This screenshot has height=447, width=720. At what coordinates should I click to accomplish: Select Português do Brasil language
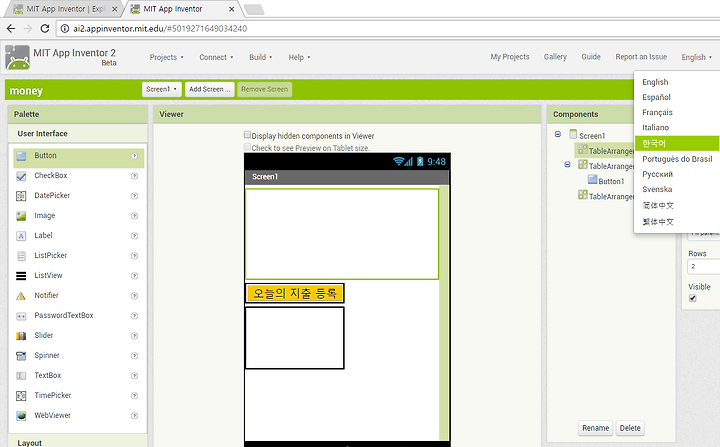pyautogui.click(x=677, y=159)
